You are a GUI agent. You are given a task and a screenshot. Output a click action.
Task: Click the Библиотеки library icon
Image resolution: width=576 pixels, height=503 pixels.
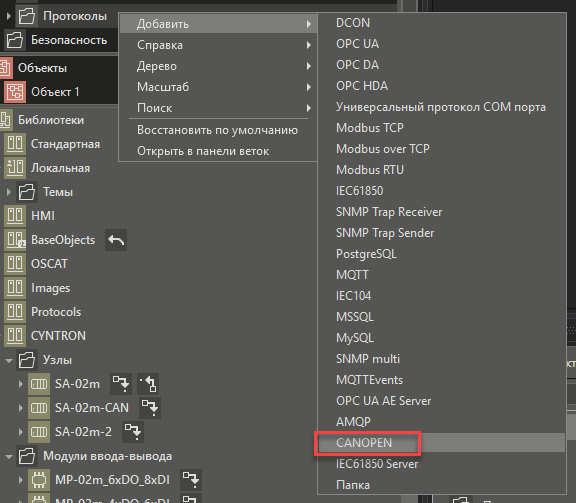[x=5, y=120]
